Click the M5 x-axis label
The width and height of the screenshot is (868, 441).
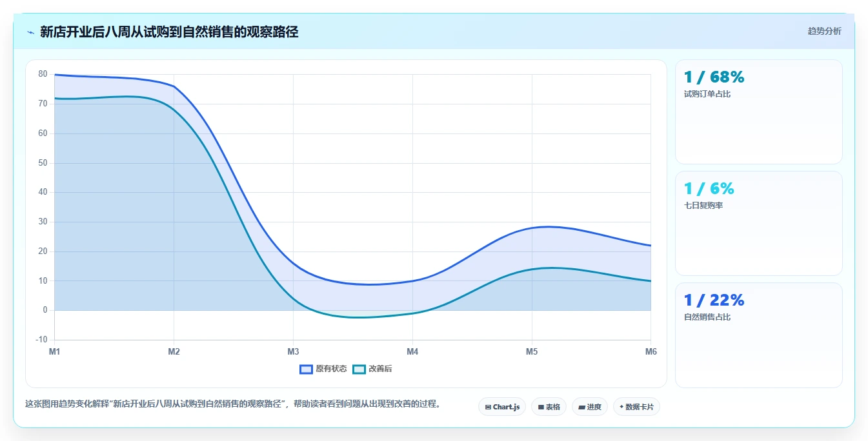pyautogui.click(x=532, y=351)
